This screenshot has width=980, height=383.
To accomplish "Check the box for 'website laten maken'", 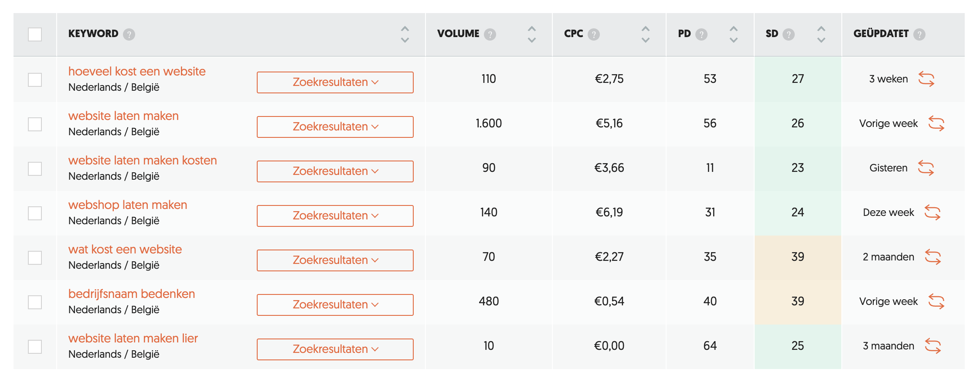I will (x=35, y=124).
